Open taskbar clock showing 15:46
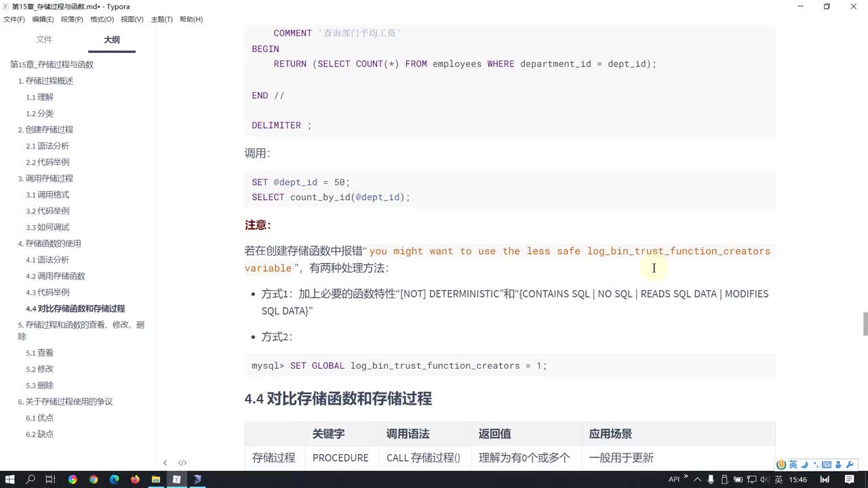Viewport: 868px width, 488px height. point(798,479)
